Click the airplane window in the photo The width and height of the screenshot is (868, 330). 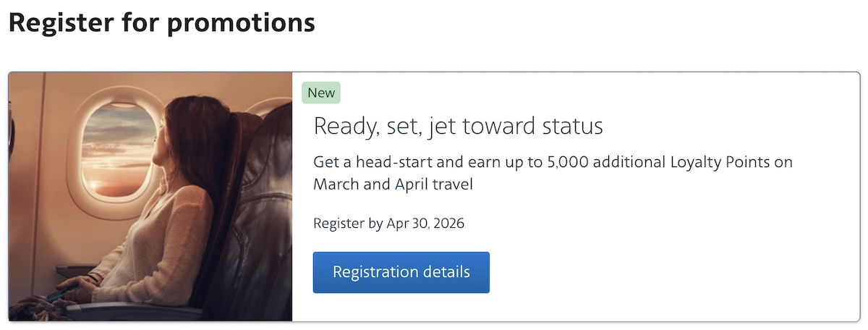(x=116, y=148)
